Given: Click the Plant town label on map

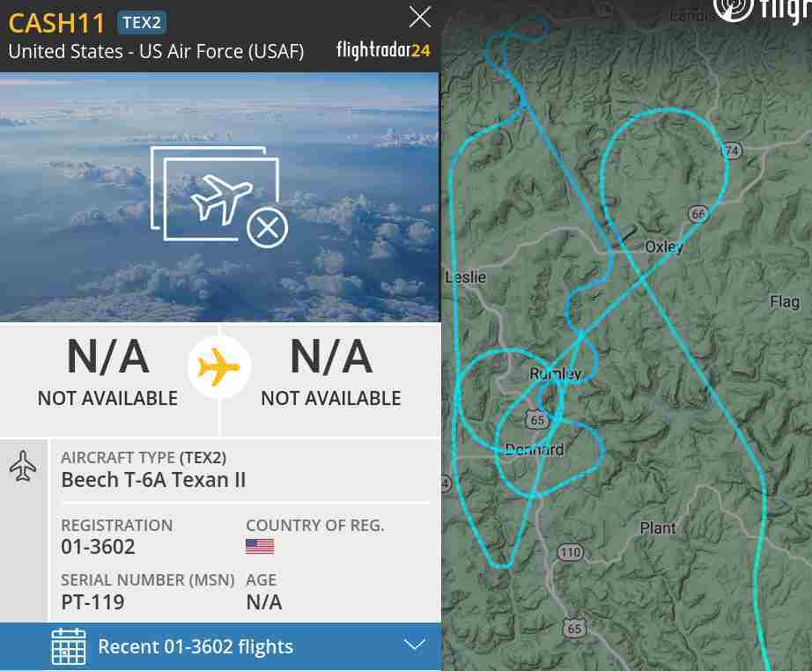Looking at the screenshot, I should [658, 528].
